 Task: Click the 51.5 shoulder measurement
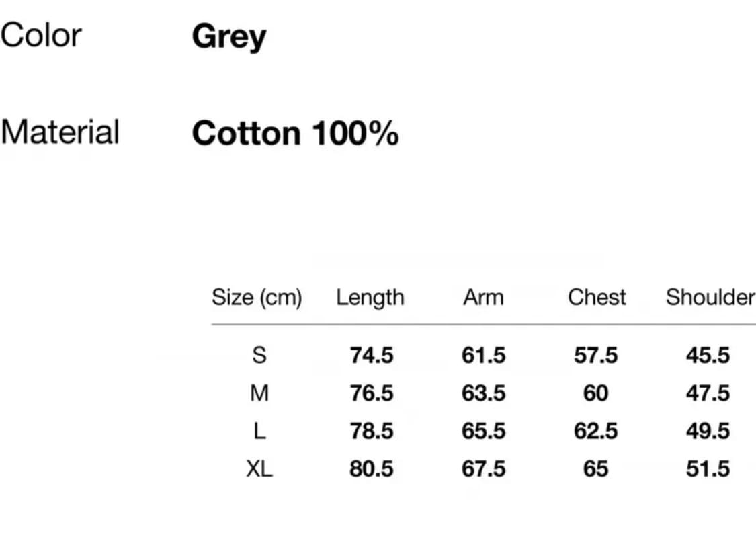(x=708, y=468)
